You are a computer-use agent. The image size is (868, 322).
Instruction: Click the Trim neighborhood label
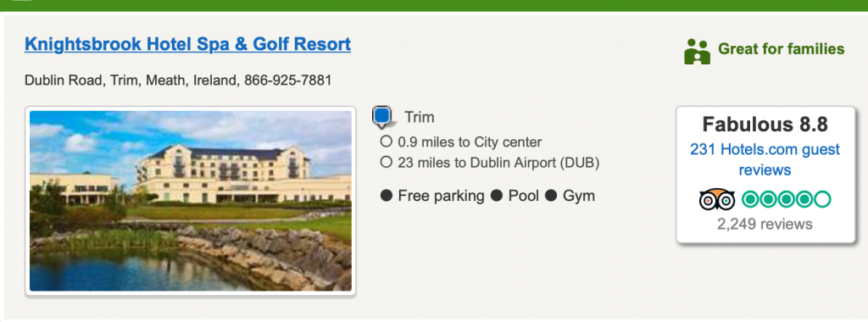[420, 117]
